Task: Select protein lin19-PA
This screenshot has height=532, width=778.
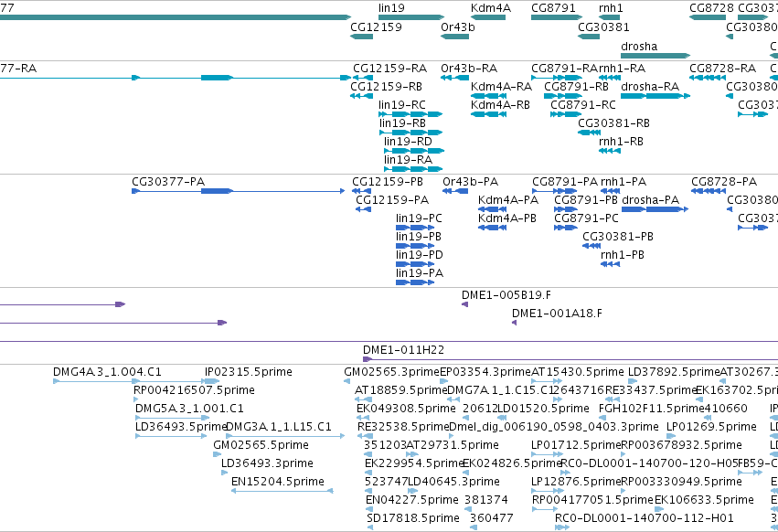Action: [415, 282]
